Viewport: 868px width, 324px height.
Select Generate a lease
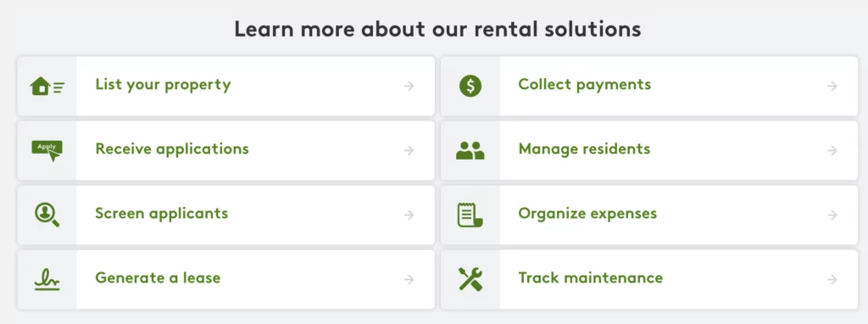[x=158, y=277]
